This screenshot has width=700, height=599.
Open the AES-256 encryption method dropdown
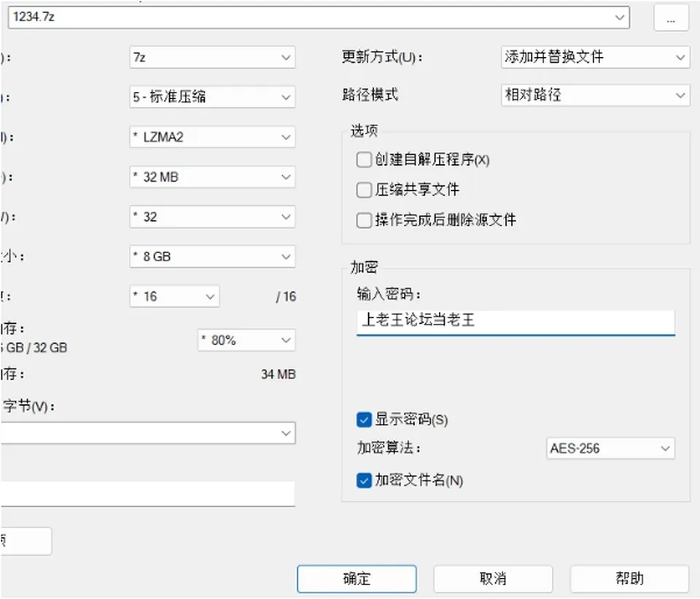click(610, 448)
